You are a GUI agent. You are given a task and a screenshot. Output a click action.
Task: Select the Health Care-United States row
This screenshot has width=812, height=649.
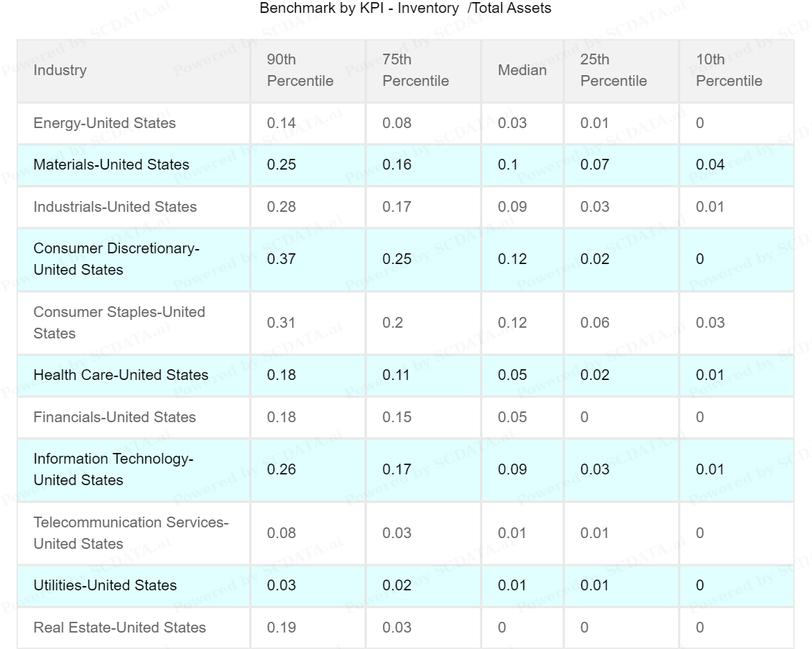(120, 375)
